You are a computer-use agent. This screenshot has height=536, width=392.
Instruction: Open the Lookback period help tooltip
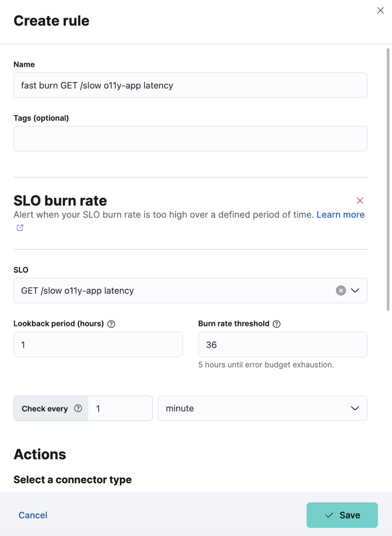coord(111,324)
